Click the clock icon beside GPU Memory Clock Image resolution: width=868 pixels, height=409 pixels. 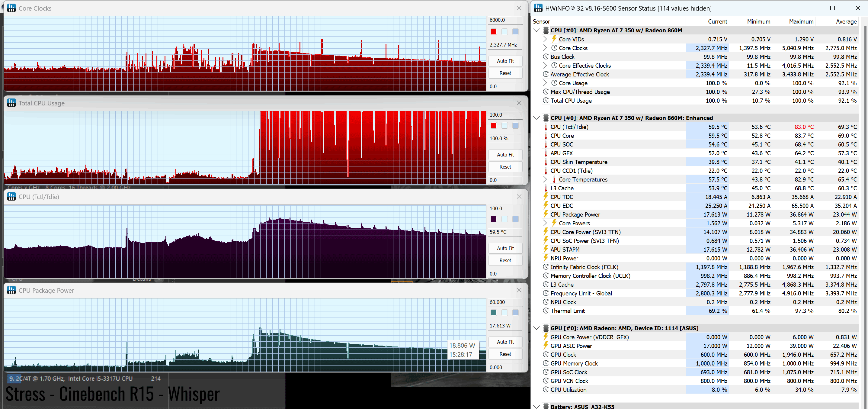click(x=546, y=363)
